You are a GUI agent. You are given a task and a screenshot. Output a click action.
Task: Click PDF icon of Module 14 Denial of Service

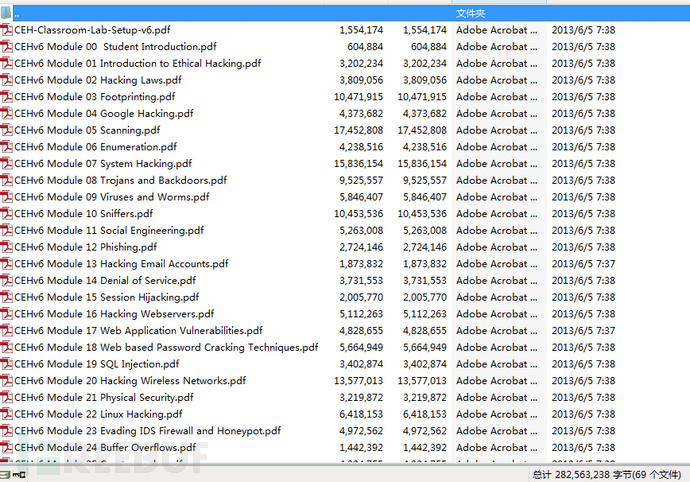point(6,281)
